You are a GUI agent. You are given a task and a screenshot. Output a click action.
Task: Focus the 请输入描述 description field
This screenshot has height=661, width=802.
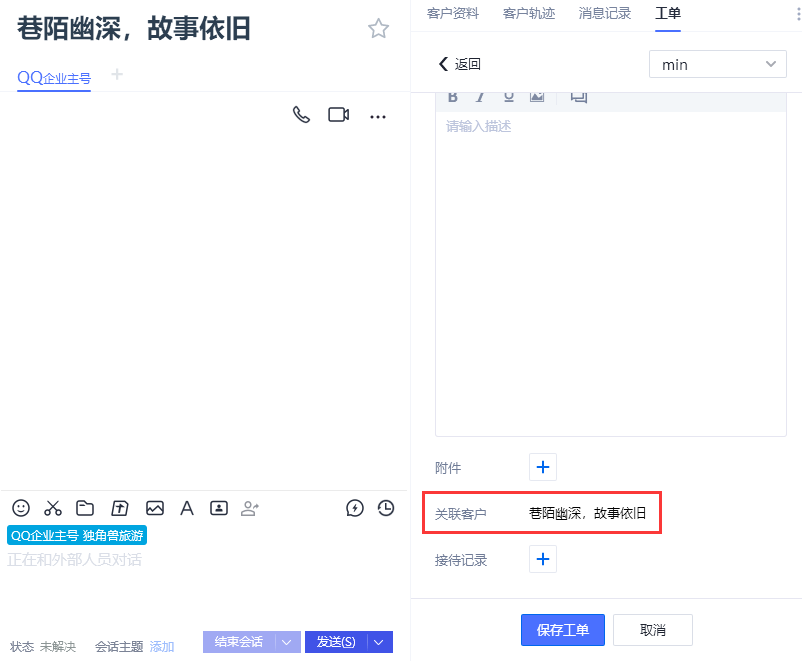tap(611, 274)
